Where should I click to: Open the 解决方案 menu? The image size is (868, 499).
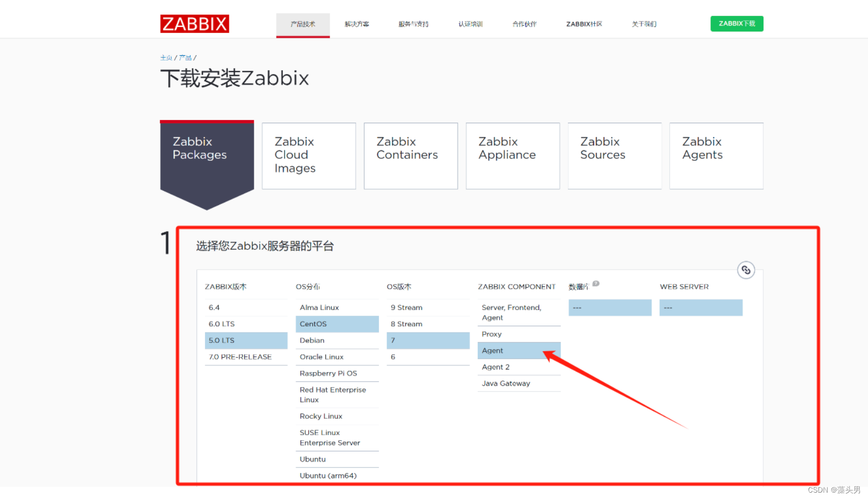click(357, 24)
